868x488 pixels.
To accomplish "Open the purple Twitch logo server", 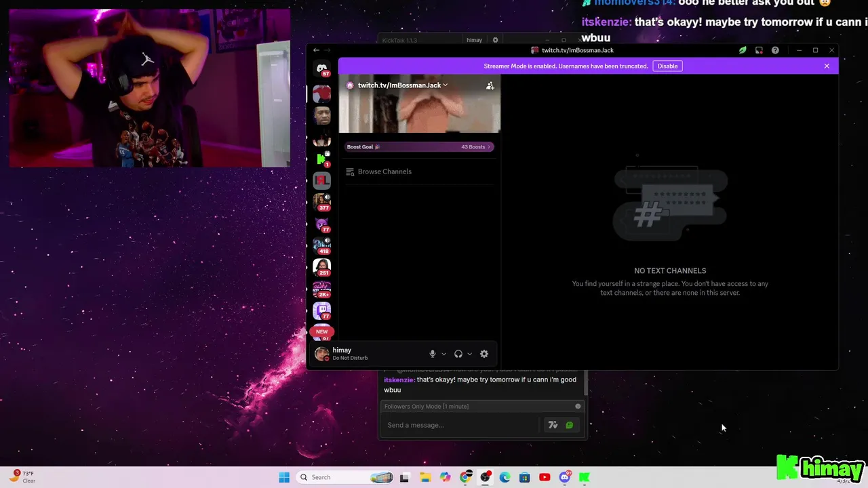I will (x=322, y=310).
